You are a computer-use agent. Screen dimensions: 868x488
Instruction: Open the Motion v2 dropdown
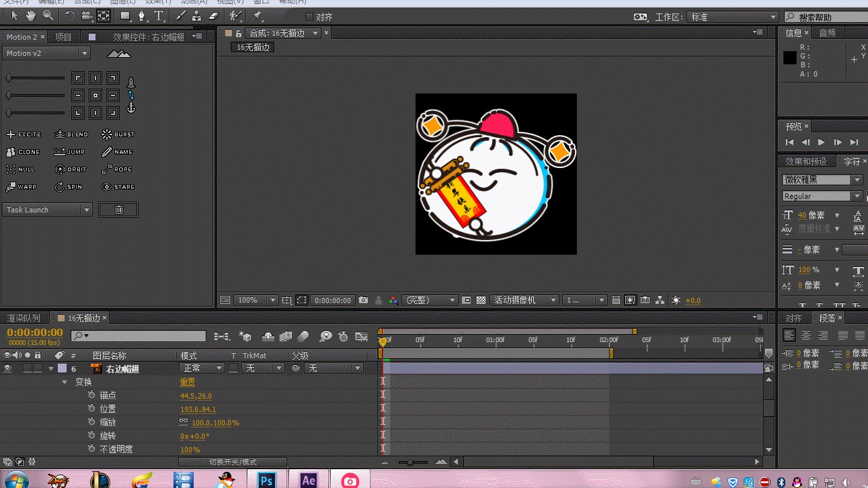click(x=46, y=53)
